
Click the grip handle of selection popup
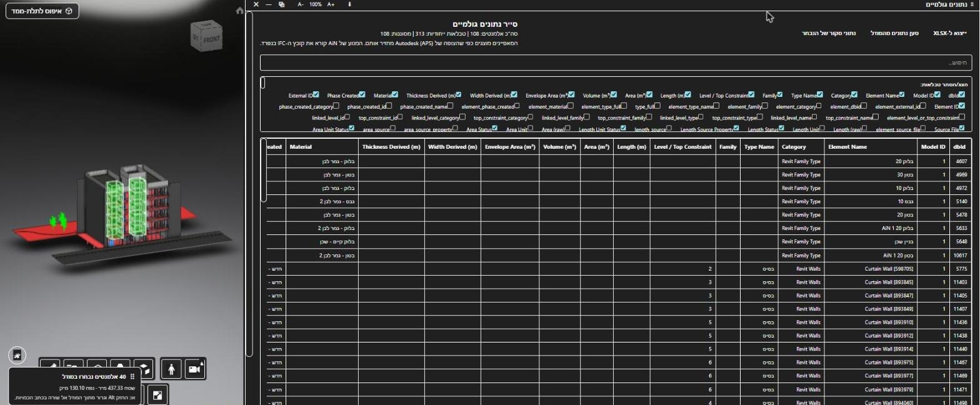click(132, 377)
